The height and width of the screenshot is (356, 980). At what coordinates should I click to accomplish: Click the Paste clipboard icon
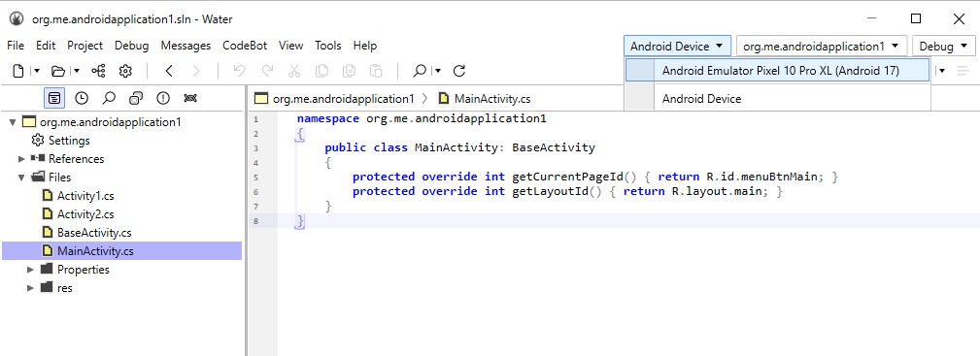(x=376, y=71)
